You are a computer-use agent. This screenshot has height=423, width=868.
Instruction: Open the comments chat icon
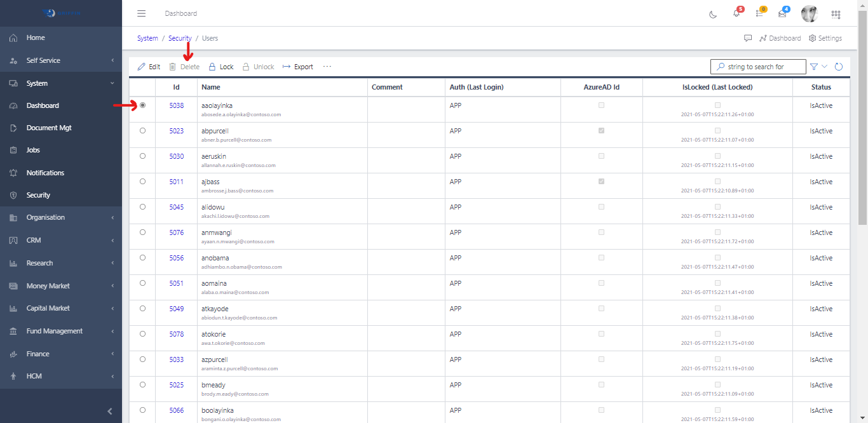[748, 38]
